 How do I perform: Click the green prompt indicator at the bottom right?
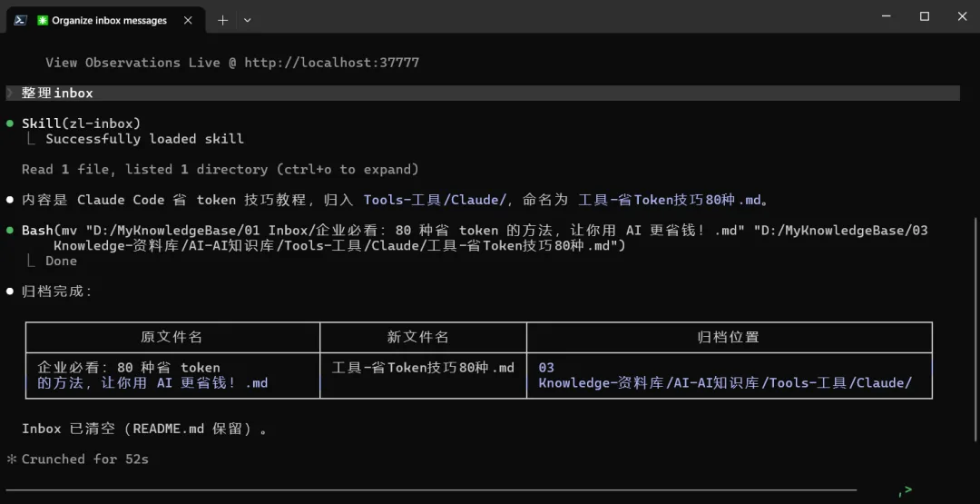[x=905, y=491]
